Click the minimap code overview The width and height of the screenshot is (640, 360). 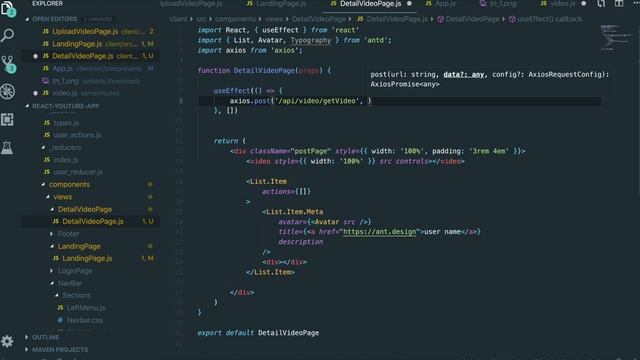click(x=616, y=38)
